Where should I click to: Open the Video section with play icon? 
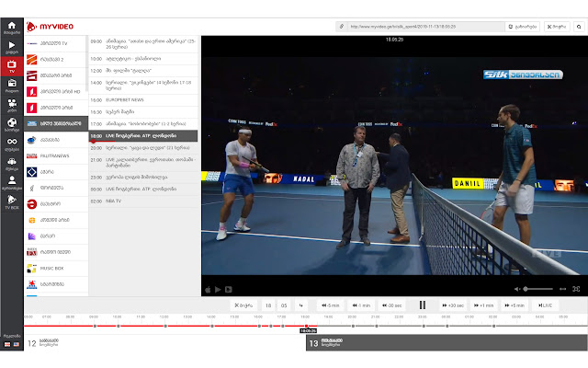point(12,47)
